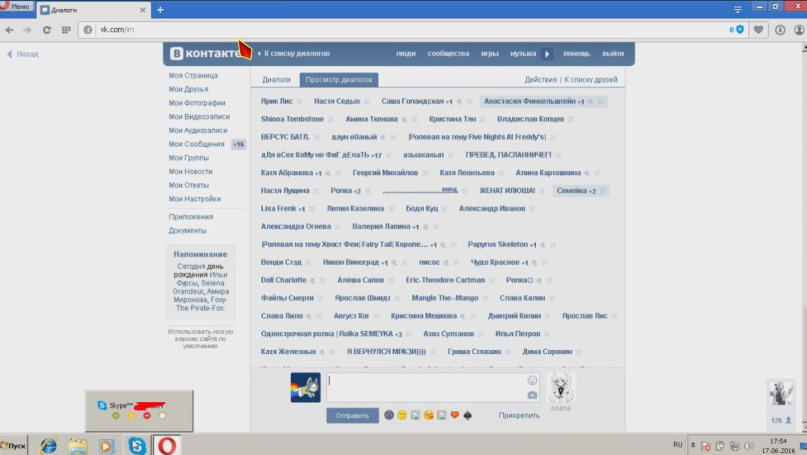This screenshot has width=807, height=455.
Task: Click the Пуск start button
Action: (x=13, y=446)
